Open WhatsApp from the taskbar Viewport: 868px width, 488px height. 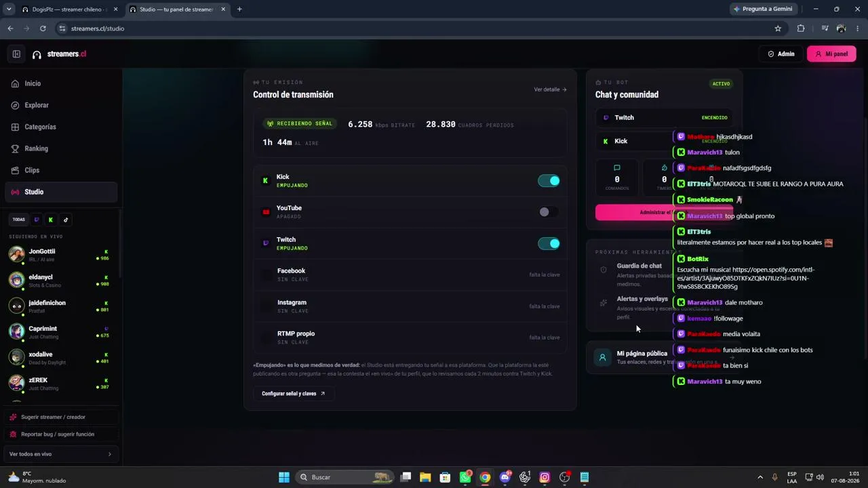(465, 477)
